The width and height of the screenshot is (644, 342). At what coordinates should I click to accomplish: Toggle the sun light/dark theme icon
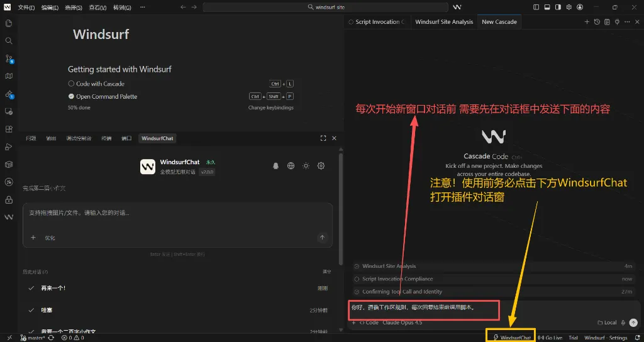click(x=306, y=166)
